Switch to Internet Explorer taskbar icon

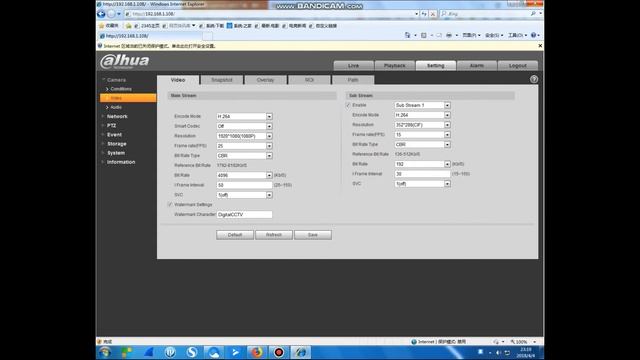pyautogui.click(x=301, y=352)
